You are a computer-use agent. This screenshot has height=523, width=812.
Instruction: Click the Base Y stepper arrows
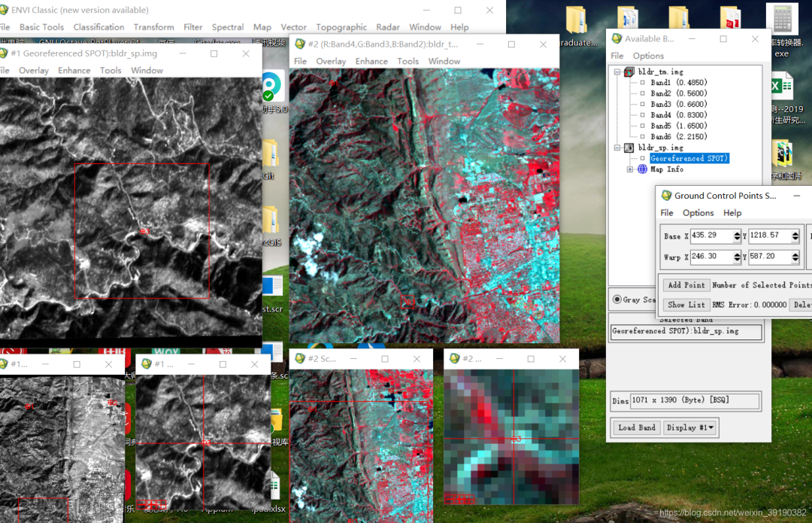[x=795, y=236]
